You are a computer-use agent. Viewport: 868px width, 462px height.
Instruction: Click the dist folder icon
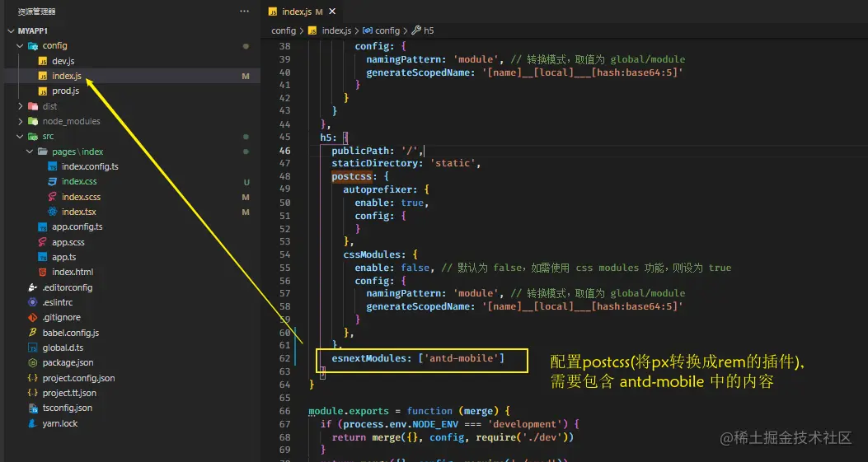[33, 106]
